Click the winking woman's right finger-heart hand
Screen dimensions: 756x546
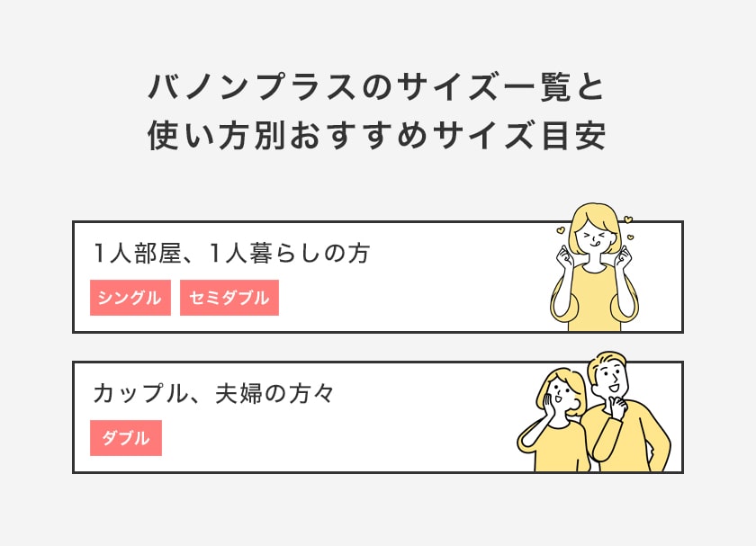[x=625, y=255]
